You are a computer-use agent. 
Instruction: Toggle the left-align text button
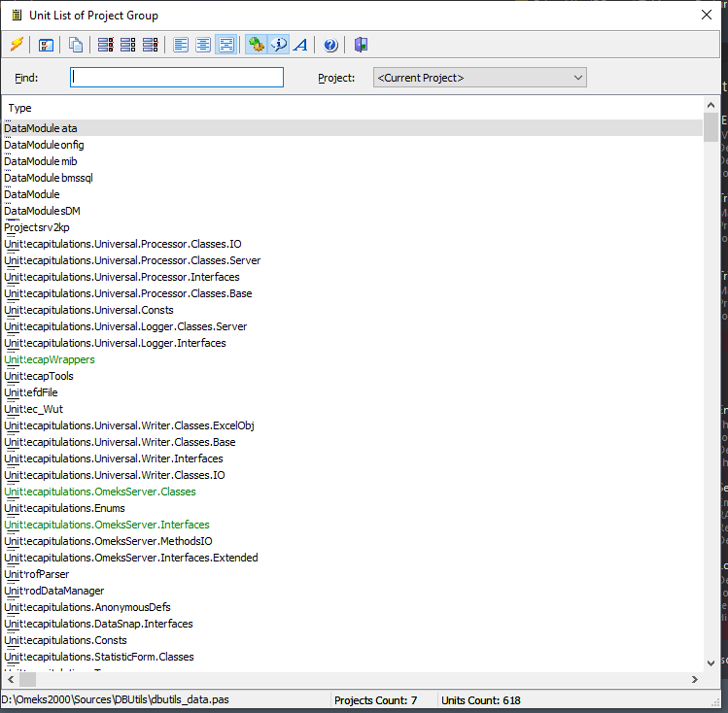[181, 45]
